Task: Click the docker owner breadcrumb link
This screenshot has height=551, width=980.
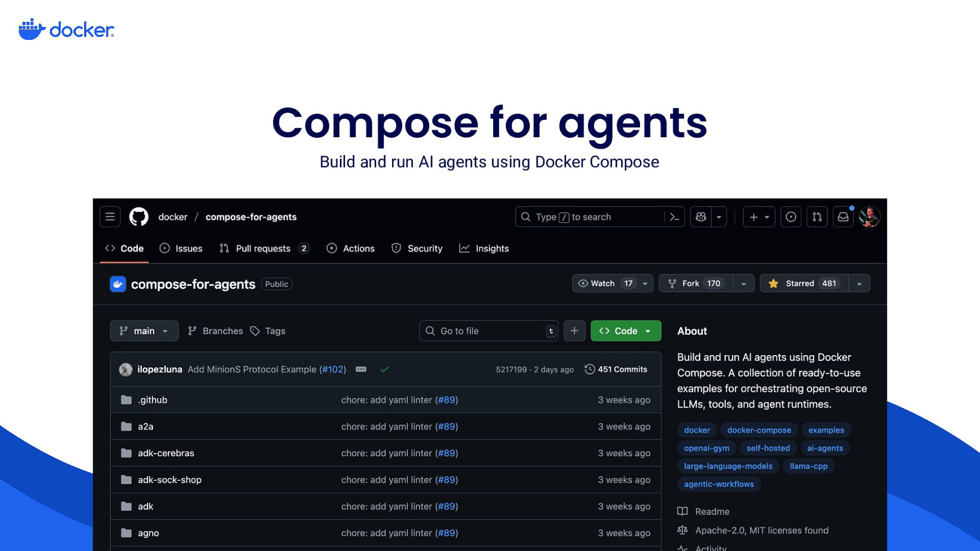Action: (x=173, y=217)
